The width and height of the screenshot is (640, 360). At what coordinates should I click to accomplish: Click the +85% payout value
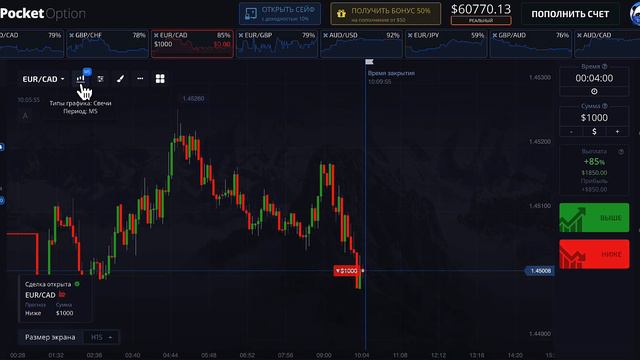[x=594, y=162]
